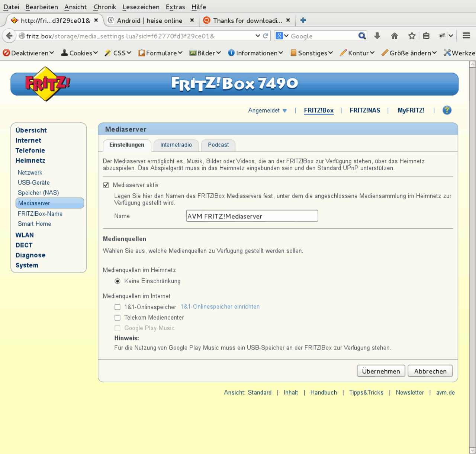
Task: Open the Handbuch footer link
Action: coord(324,393)
